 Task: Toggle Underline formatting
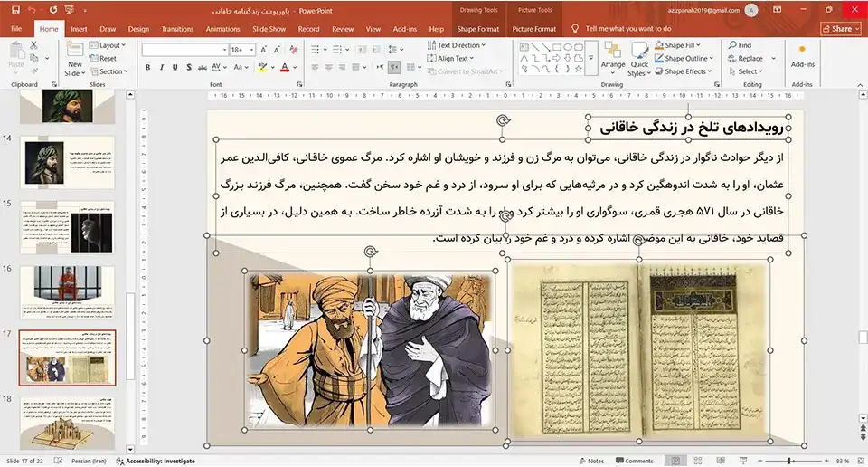[x=175, y=67]
